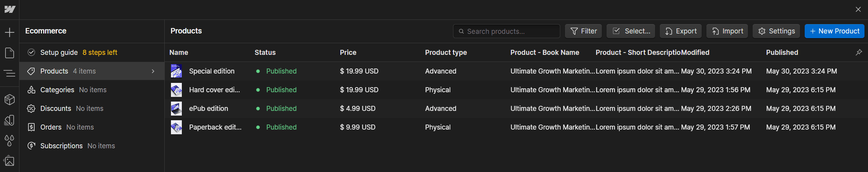The width and height of the screenshot is (868, 172).
Task: Open the Webflow logo menu
Action: (x=10, y=9)
